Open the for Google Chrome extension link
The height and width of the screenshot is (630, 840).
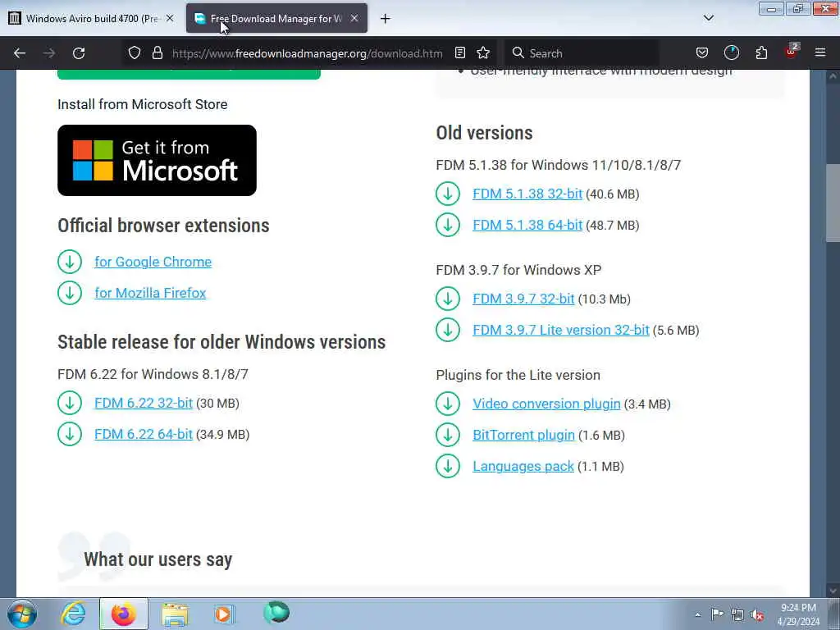(153, 262)
